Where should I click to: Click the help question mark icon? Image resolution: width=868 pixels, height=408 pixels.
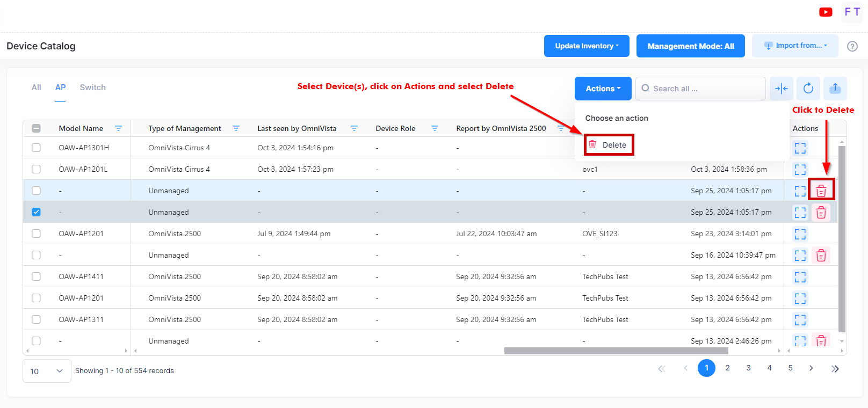pos(852,46)
